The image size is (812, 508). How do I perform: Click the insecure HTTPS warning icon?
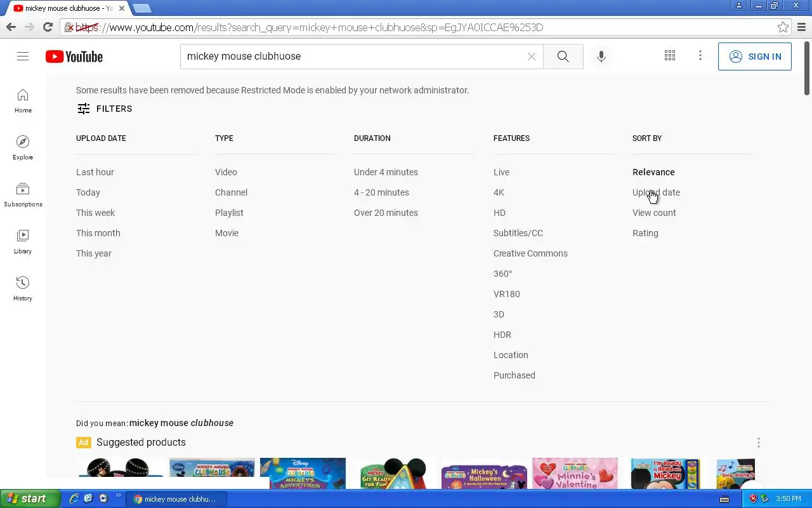click(x=70, y=27)
